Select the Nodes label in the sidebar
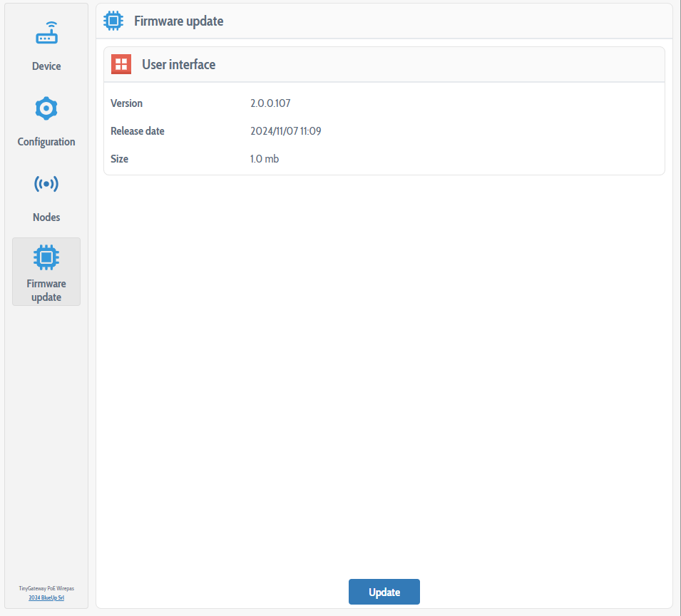Viewport: 681px width, 616px height. pos(46,217)
